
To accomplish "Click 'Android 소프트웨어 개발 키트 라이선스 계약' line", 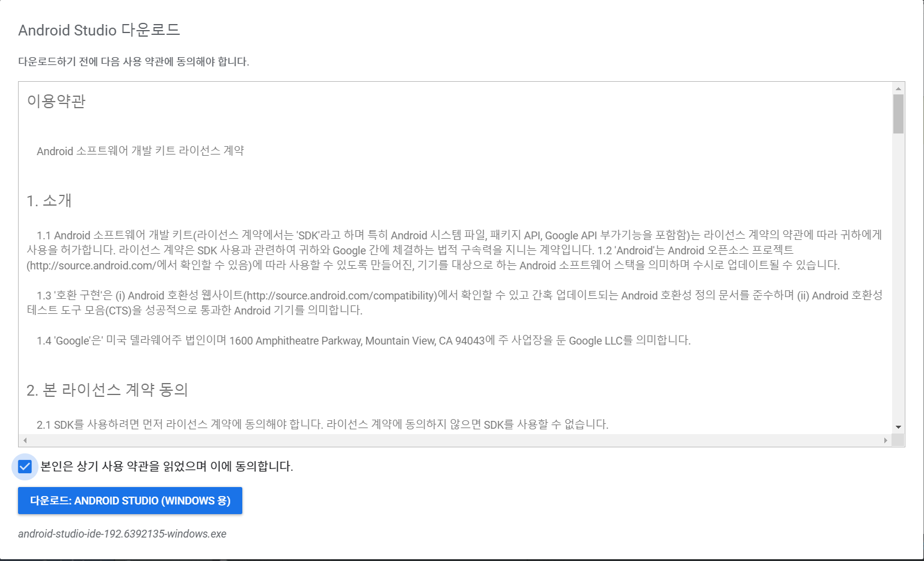I will tap(140, 151).
